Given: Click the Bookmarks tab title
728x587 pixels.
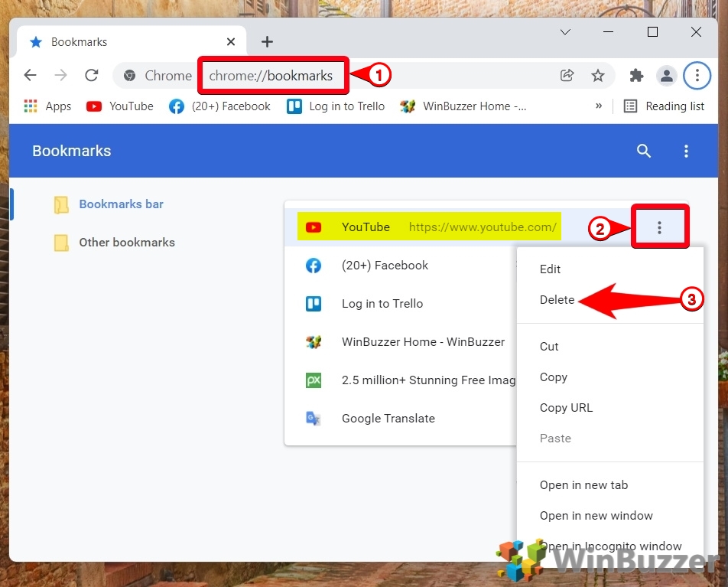Looking at the screenshot, I should 79,42.
